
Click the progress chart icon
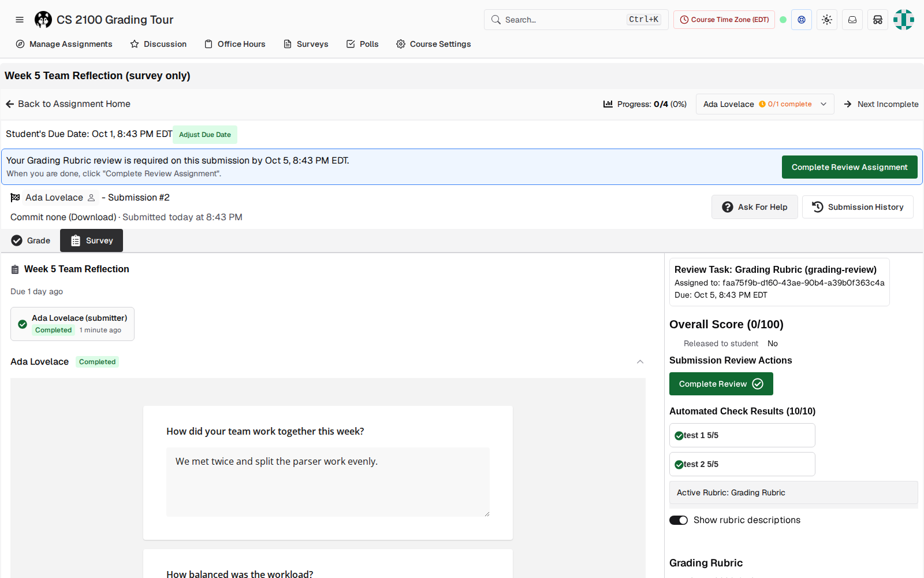pos(608,104)
